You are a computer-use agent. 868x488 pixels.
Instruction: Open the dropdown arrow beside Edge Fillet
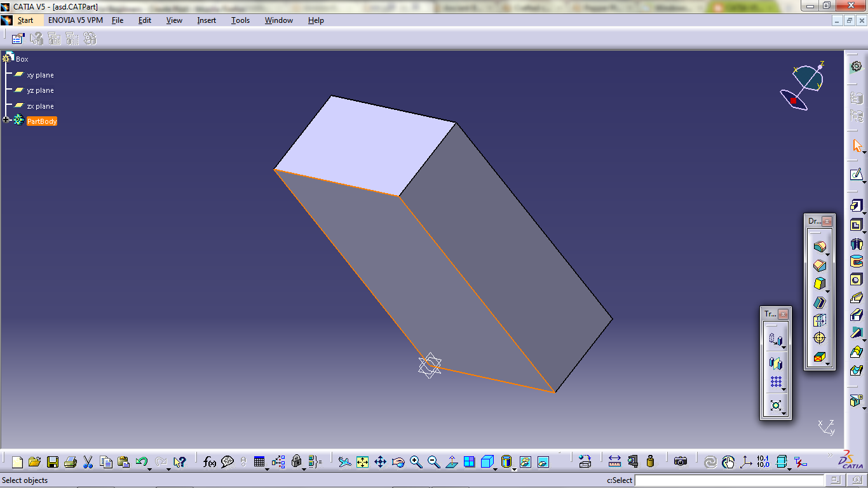point(828,254)
